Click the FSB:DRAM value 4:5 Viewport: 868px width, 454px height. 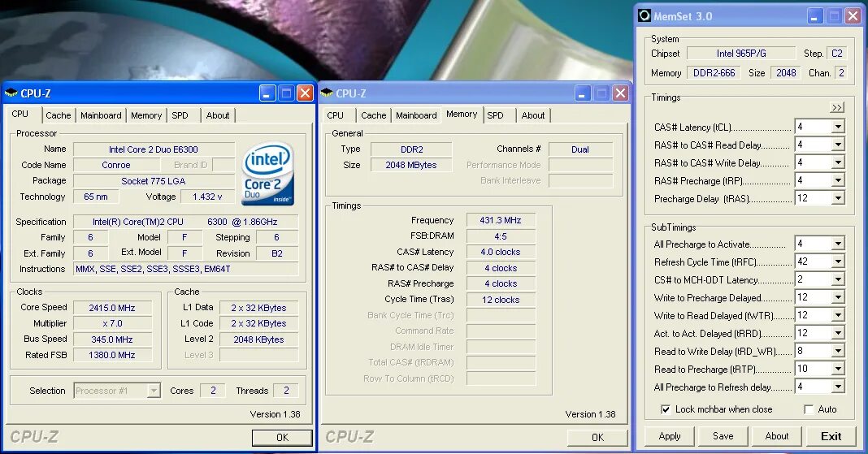click(501, 236)
